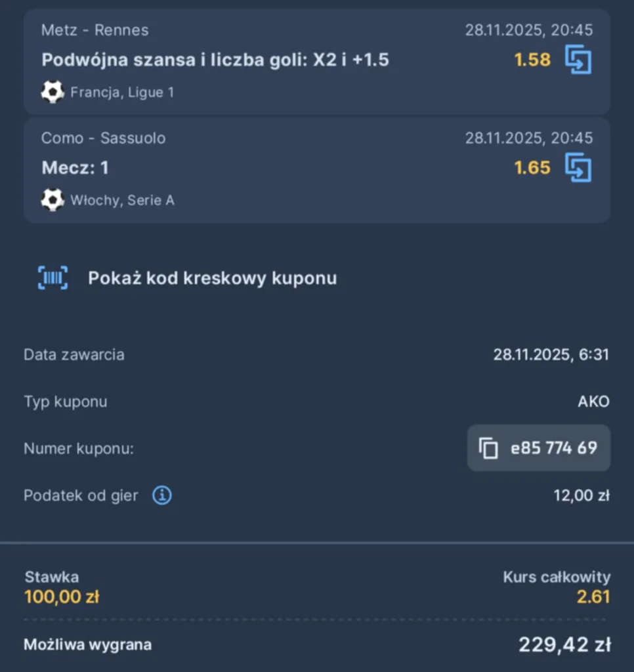Open the info icon next to Podatek od gier

tap(163, 495)
